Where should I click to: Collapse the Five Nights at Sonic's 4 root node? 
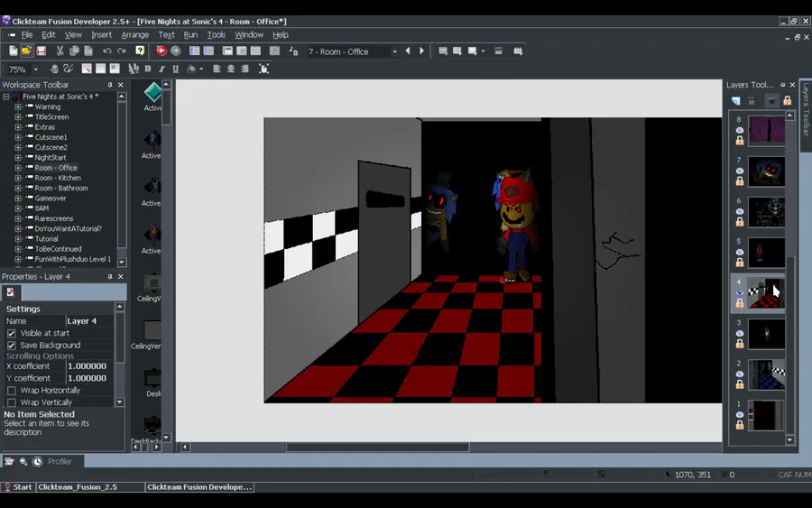point(5,97)
